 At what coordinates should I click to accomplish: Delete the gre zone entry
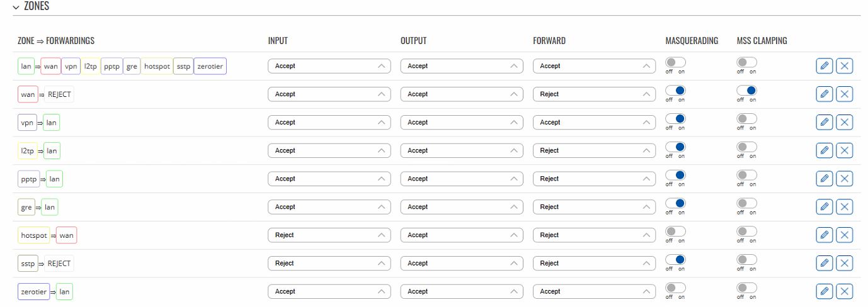(845, 207)
